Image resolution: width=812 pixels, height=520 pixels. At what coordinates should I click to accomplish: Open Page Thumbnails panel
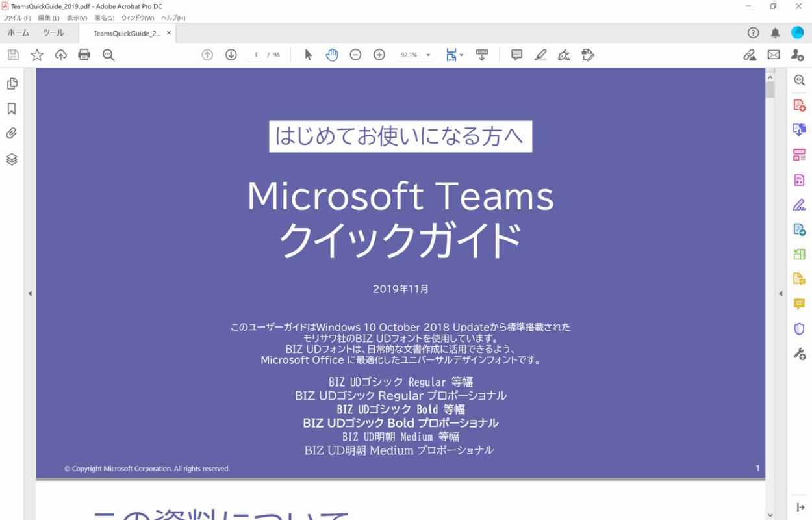[x=12, y=84]
